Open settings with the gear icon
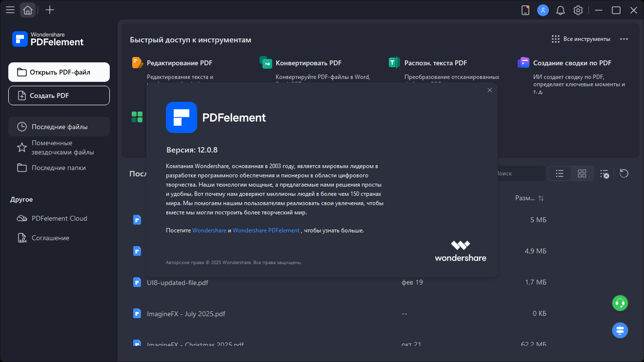This screenshot has height=362, width=644. [x=578, y=10]
